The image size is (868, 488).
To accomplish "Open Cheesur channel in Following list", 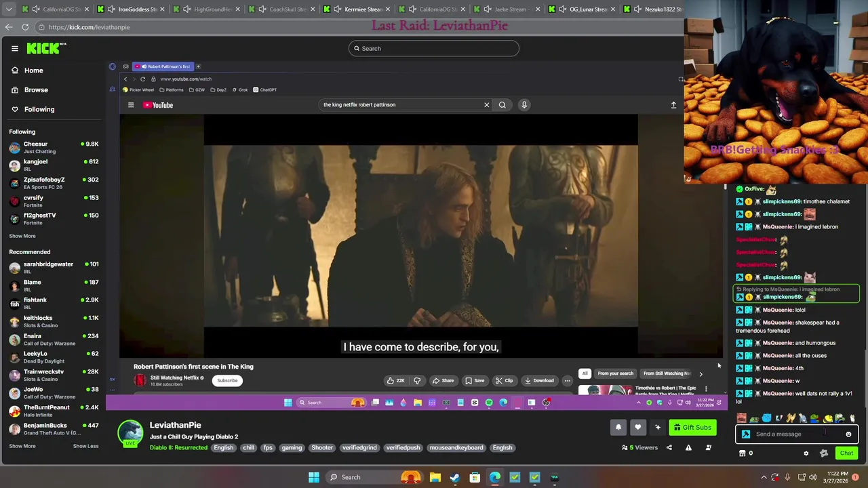I will 54,147.
